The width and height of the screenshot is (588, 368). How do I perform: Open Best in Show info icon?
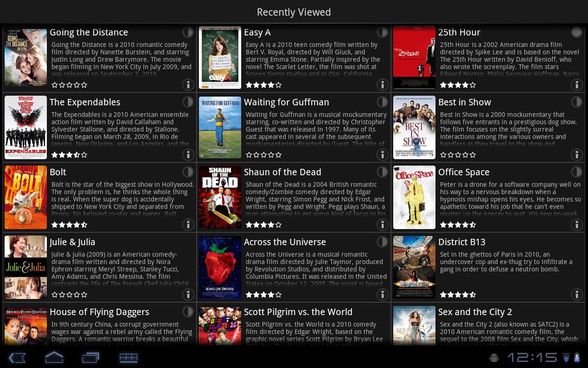[577, 155]
